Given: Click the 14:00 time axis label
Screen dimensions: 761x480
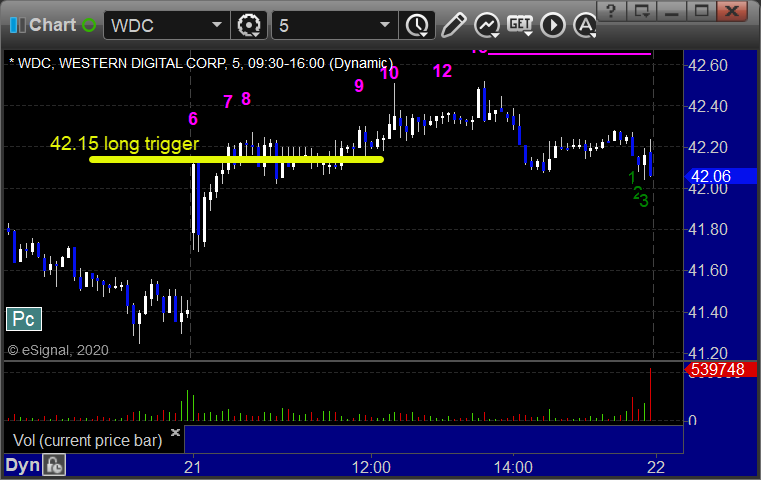Looking at the screenshot, I should (513, 467).
